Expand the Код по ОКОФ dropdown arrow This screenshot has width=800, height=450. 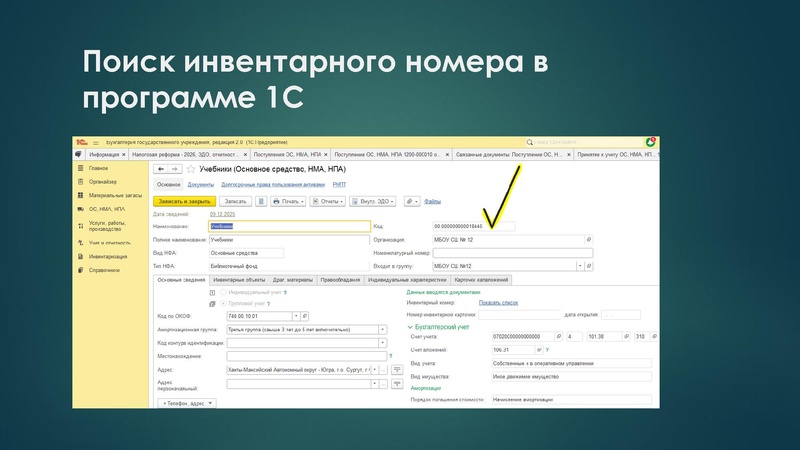(x=296, y=316)
